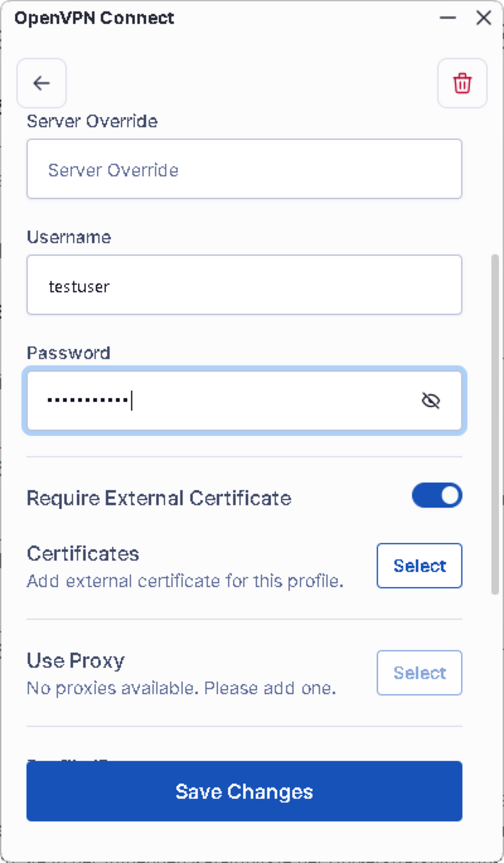Click the OpenVPN Connect title bar text
Screen dimensions: 504x863
click(x=94, y=18)
